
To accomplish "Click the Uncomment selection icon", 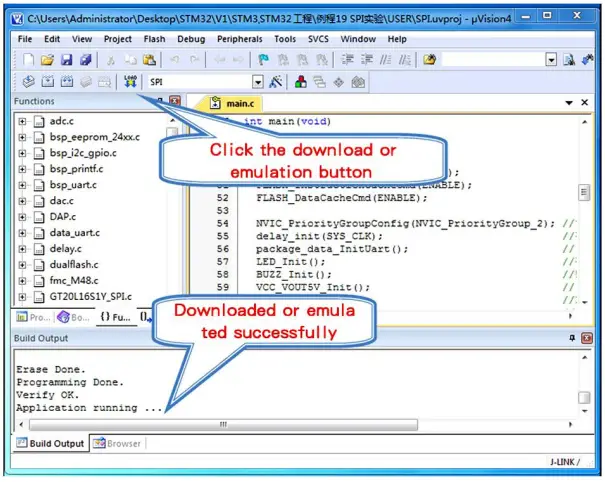I will tap(404, 60).
